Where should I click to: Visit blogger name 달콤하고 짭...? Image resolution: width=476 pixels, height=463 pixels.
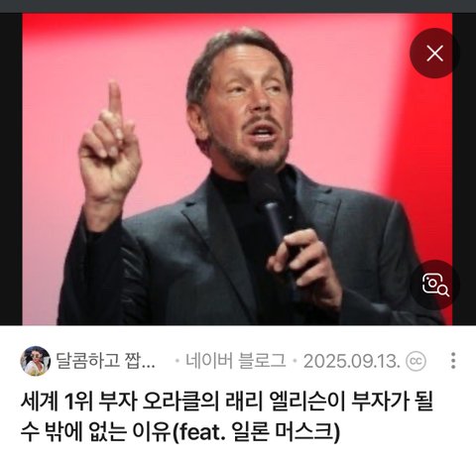click(106, 361)
